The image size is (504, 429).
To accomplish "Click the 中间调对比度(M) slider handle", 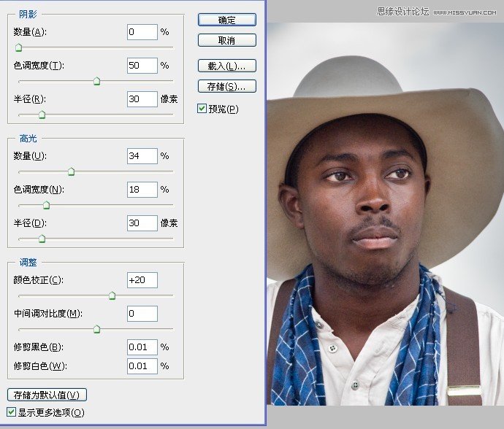I will [x=96, y=330].
